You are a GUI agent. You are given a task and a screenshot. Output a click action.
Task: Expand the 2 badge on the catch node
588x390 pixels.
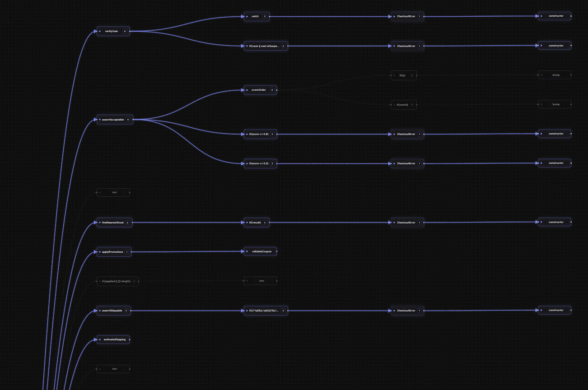[x=265, y=16]
